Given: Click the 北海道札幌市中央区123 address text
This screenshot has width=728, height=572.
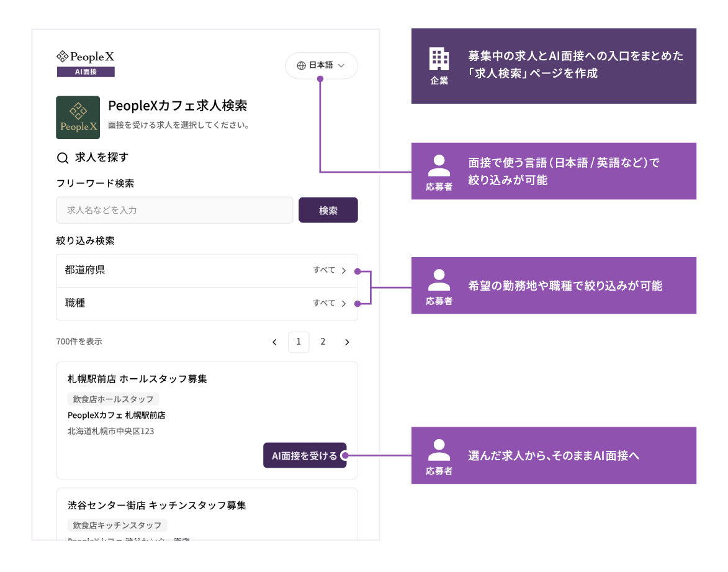Looking at the screenshot, I should point(110,431).
